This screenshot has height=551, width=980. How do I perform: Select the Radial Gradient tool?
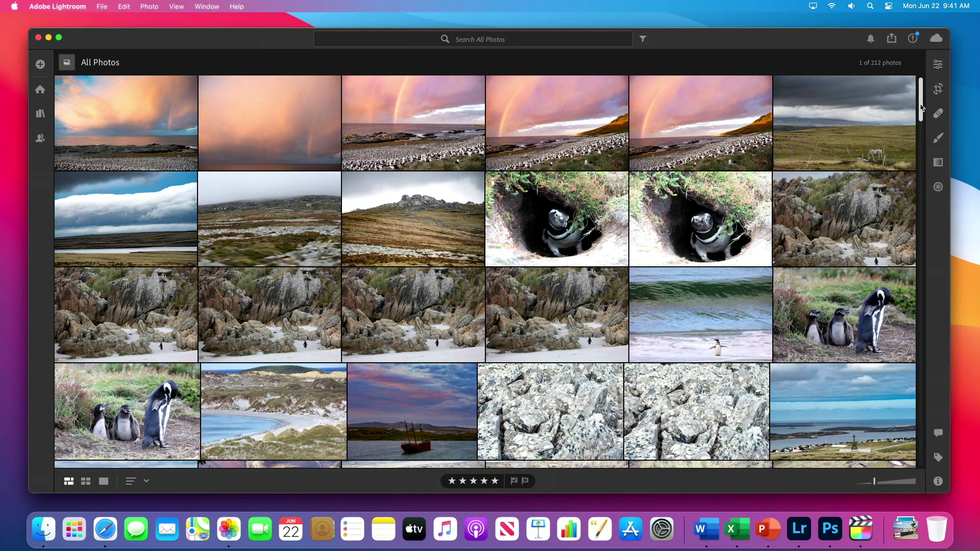[938, 187]
